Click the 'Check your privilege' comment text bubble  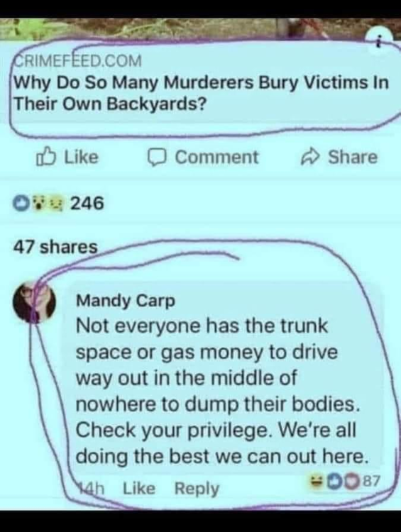point(222,380)
